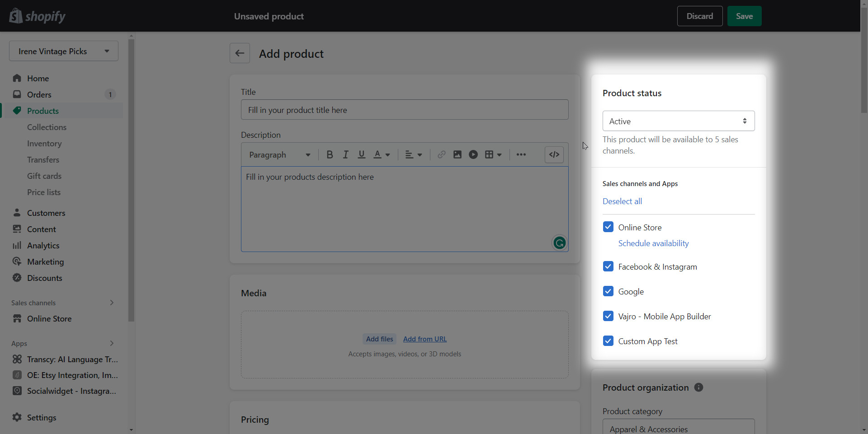Expand the Sales channels section chevron

[x=112, y=303]
